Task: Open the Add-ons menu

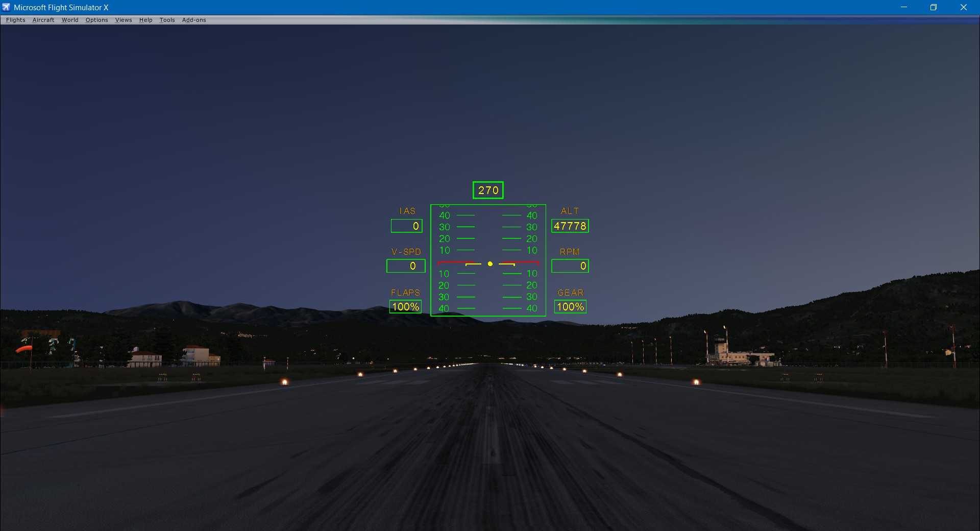Action: pos(194,20)
